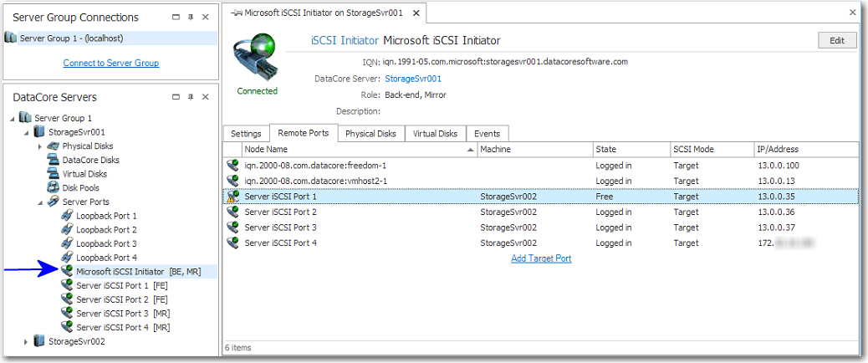Click the StorageSvr002 server icon in tree
This screenshot has width=868, height=363.
40,341
